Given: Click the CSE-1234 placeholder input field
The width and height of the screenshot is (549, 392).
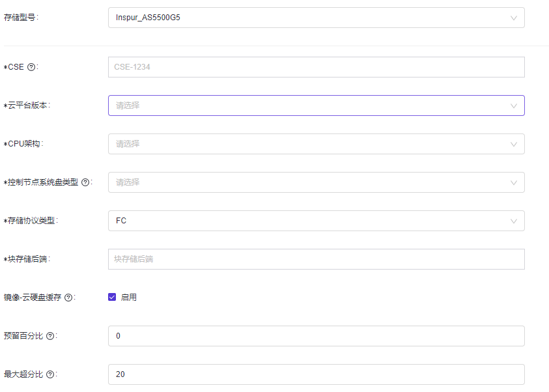Looking at the screenshot, I should coord(316,67).
